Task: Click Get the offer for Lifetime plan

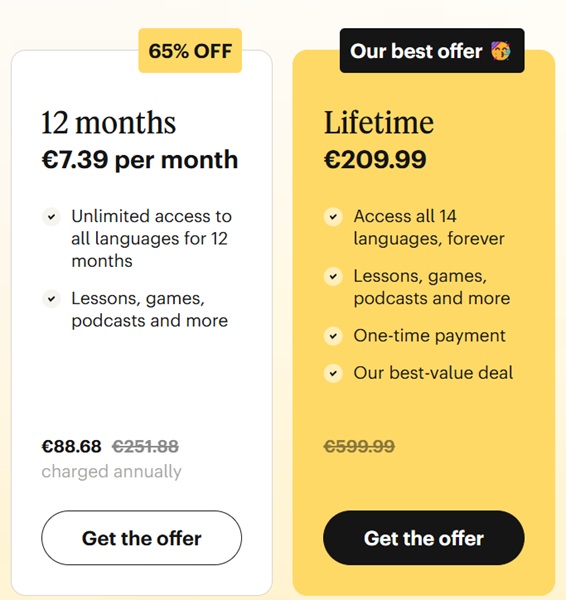Action: pos(424,538)
